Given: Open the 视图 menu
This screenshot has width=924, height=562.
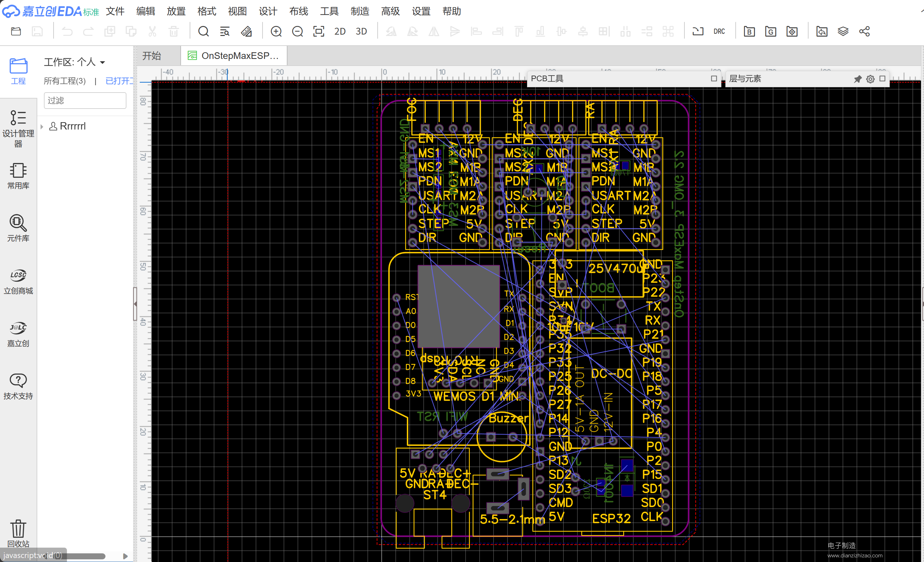Looking at the screenshot, I should tap(237, 11).
